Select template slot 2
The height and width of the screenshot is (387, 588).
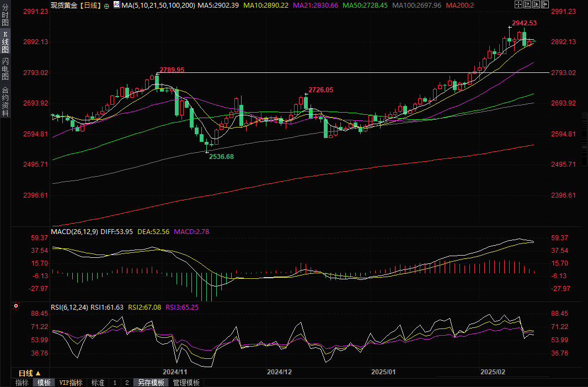(x=127, y=383)
